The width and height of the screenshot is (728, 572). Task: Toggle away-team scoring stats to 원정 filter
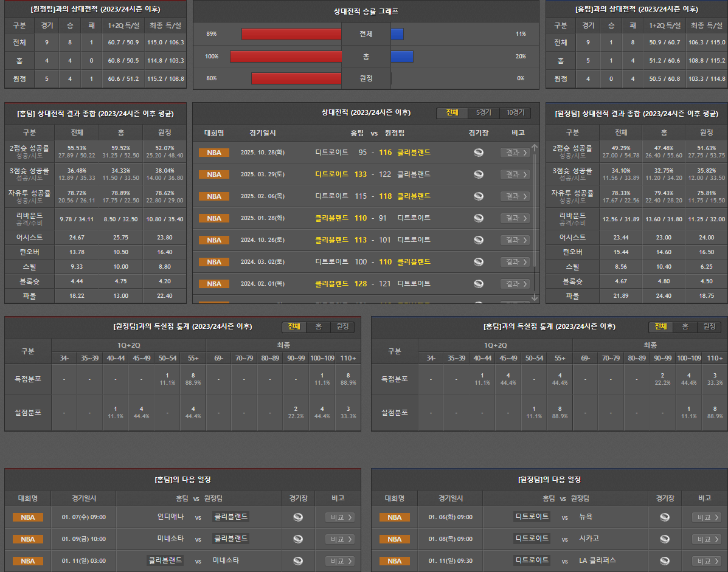(x=342, y=327)
